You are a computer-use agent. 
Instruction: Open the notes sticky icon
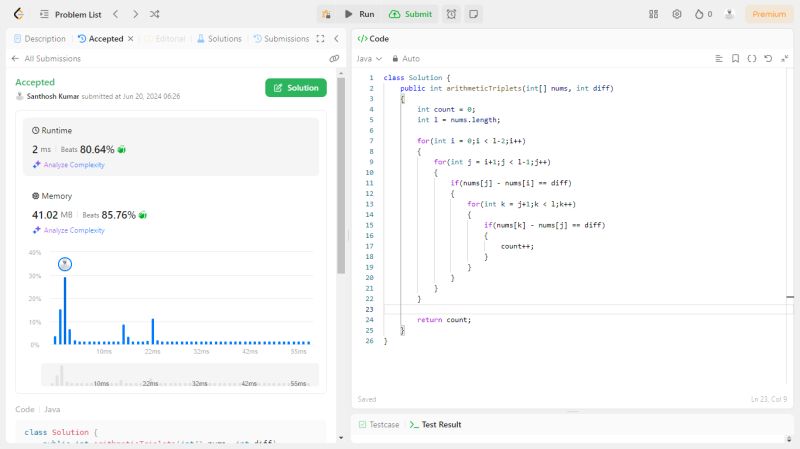click(473, 14)
